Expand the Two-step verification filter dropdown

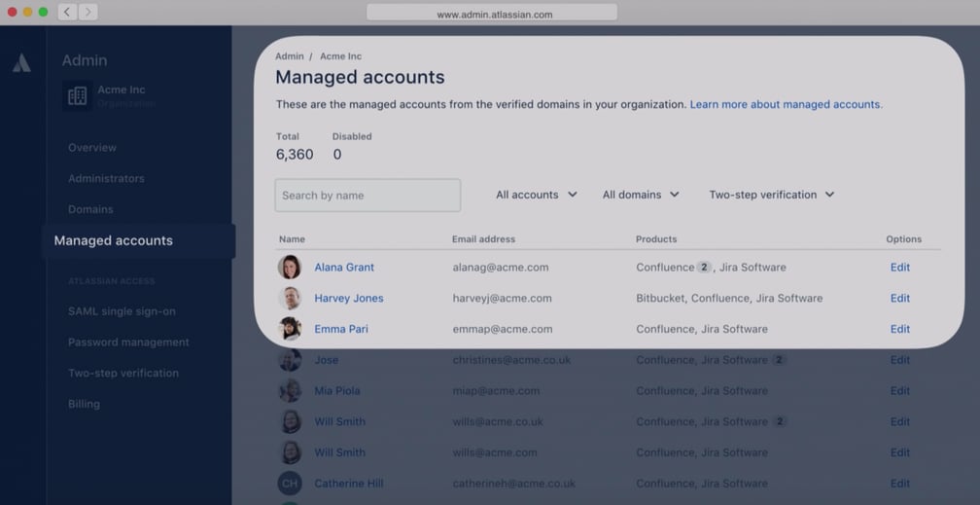point(771,195)
